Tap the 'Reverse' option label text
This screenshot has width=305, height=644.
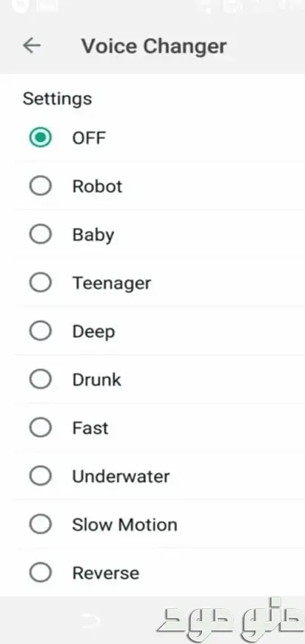click(106, 573)
